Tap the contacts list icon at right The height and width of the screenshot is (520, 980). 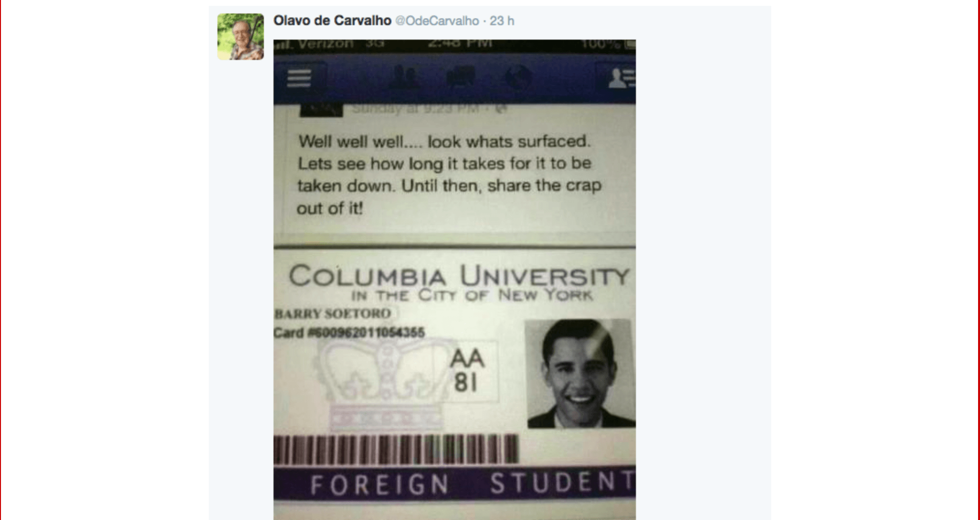pyautogui.click(x=621, y=78)
